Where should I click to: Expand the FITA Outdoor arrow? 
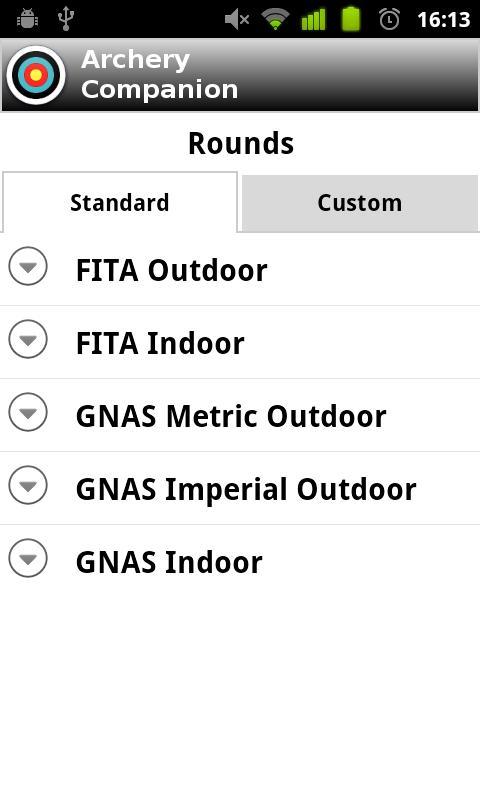[x=28, y=266]
